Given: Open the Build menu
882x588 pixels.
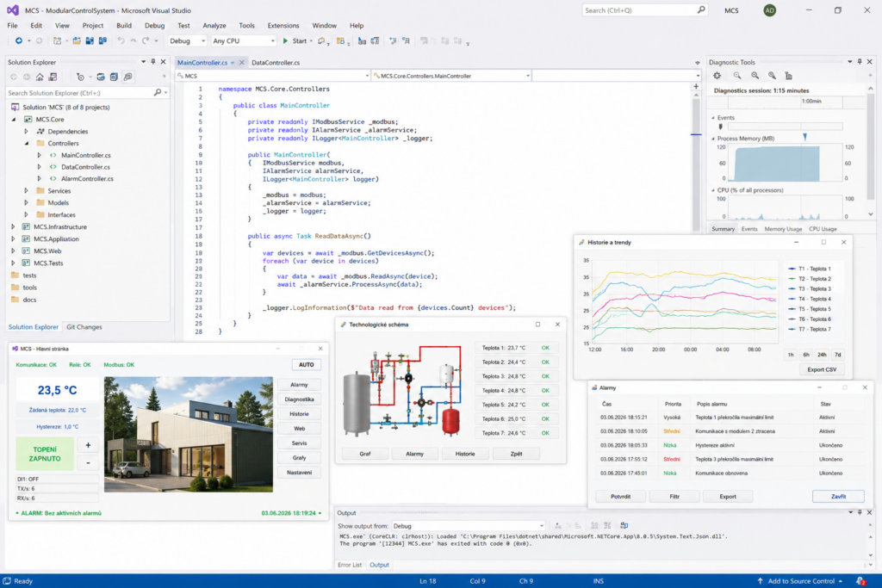Looking at the screenshot, I should coord(124,25).
